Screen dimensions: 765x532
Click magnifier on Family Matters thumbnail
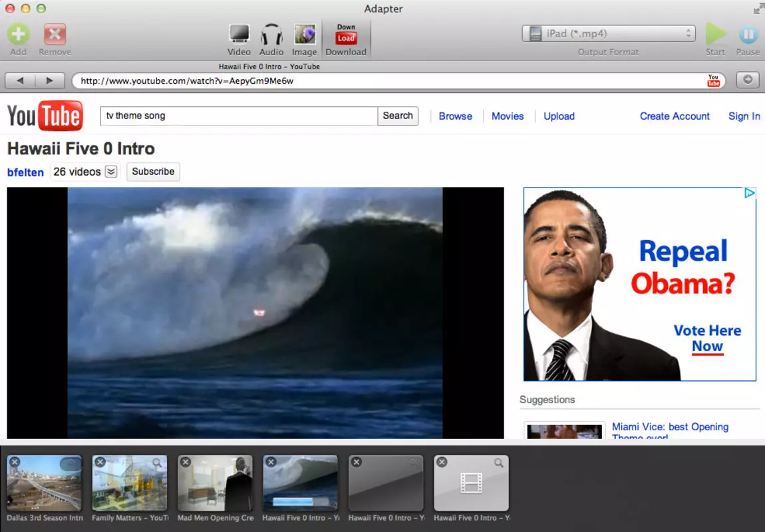pyautogui.click(x=157, y=463)
